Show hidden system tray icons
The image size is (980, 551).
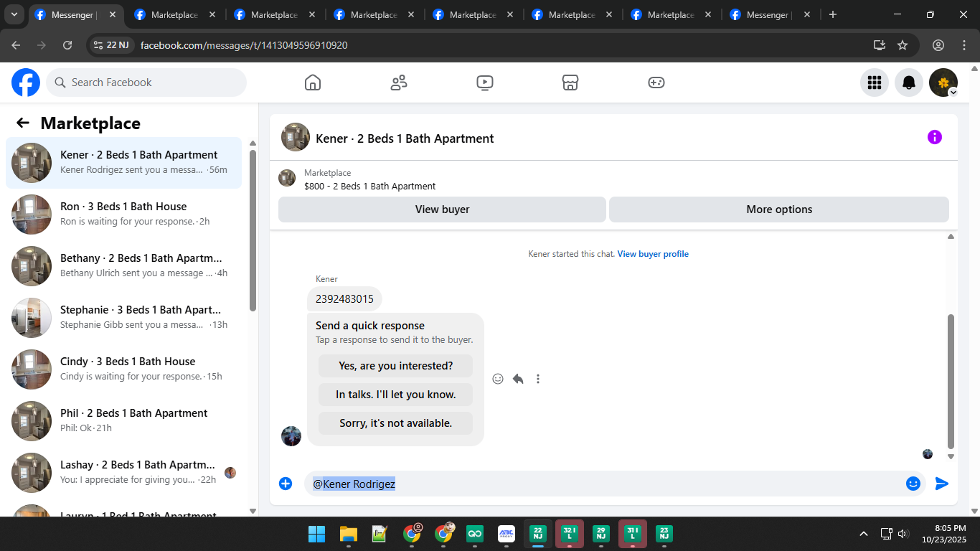[864, 534]
